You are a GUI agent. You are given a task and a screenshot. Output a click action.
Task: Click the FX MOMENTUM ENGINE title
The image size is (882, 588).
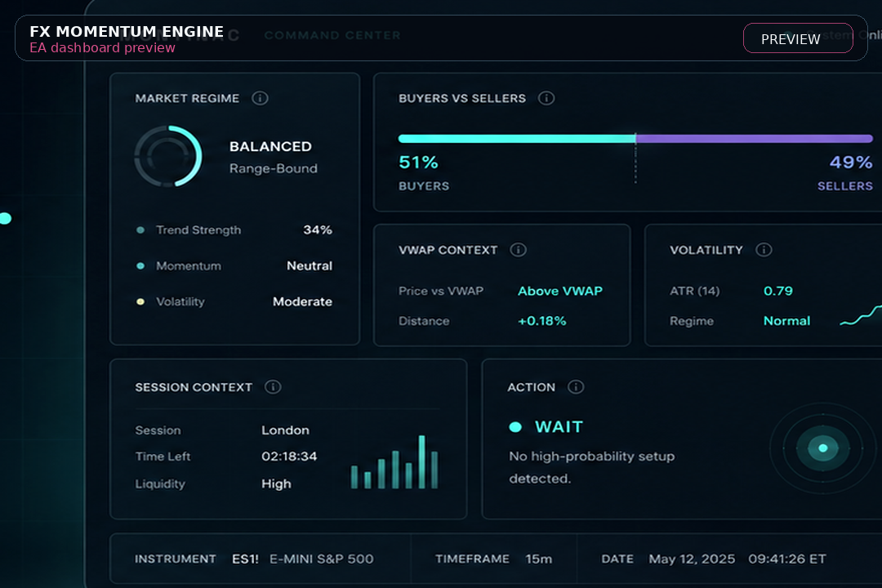[127, 32]
